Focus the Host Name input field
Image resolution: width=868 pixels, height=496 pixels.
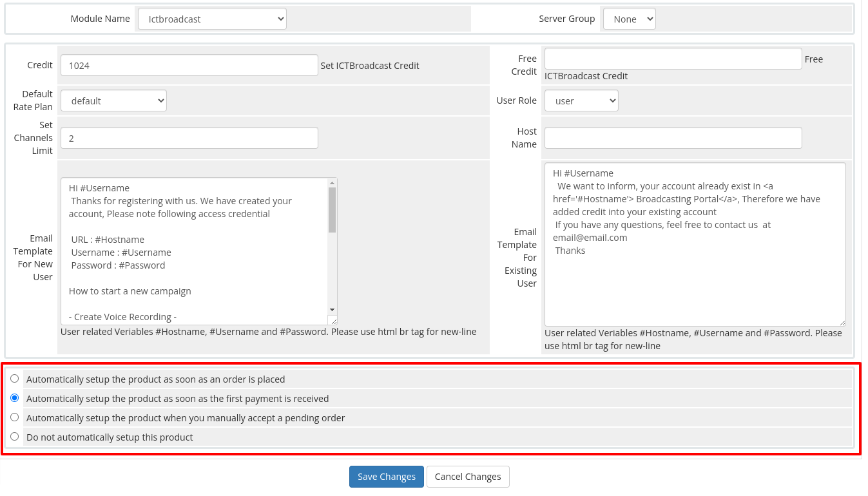coord(673,138)
